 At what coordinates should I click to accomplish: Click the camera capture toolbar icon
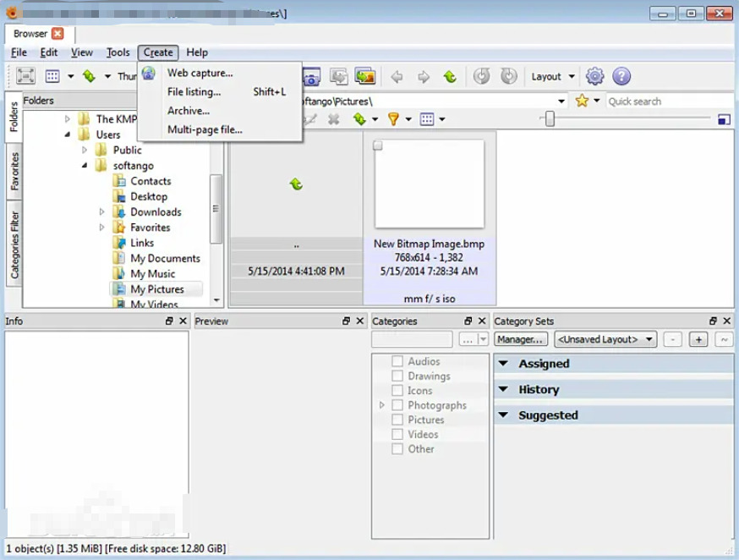(x=311, y=77)
